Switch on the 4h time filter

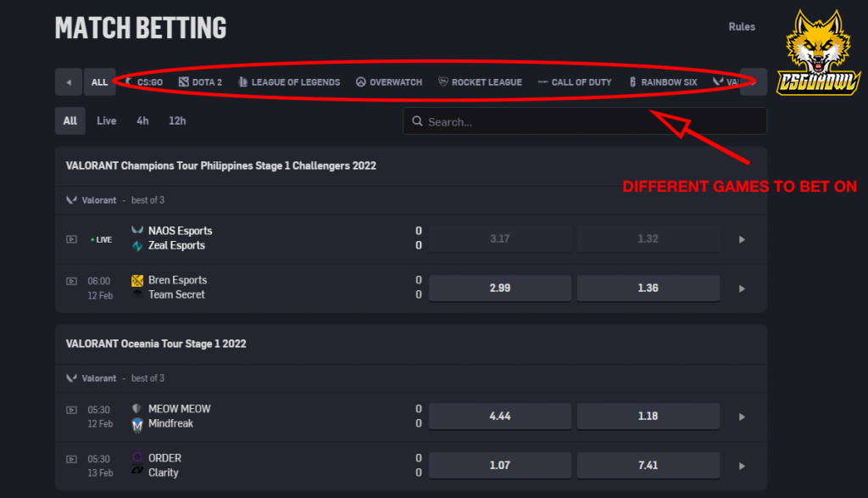[x=142, y=120]
